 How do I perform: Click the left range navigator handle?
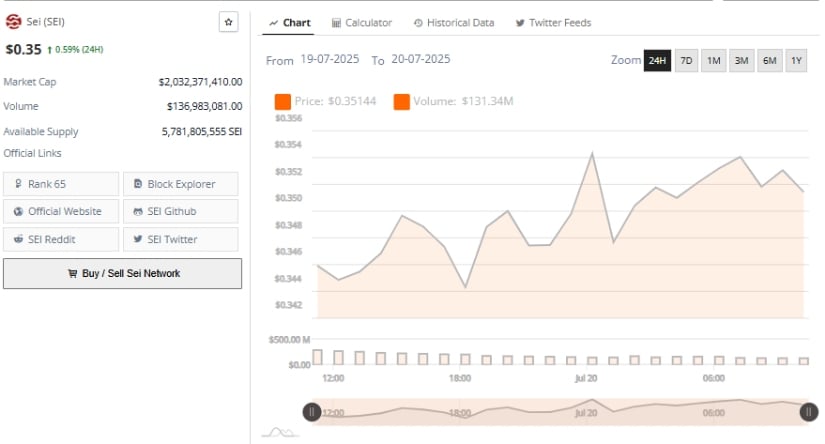311,412
